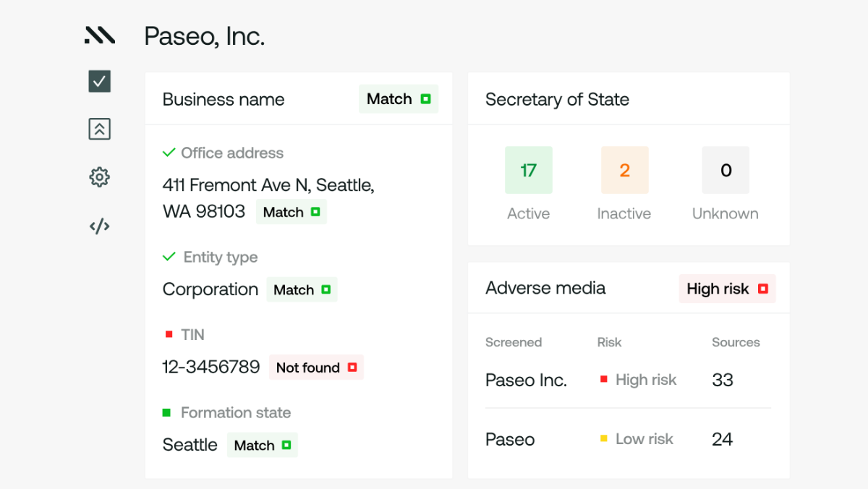Click the Not found TIN badge
The image size is (868, 489).
point(316,367)
